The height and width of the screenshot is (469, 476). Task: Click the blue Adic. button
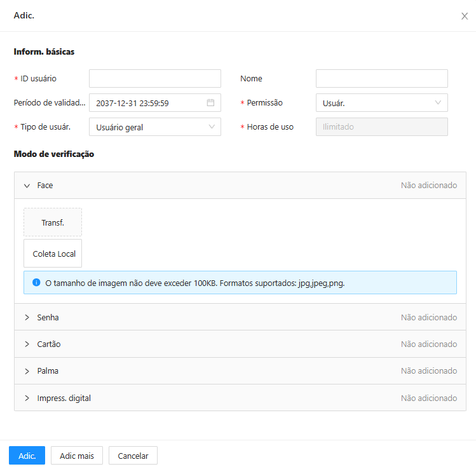[x=27, y=456]
